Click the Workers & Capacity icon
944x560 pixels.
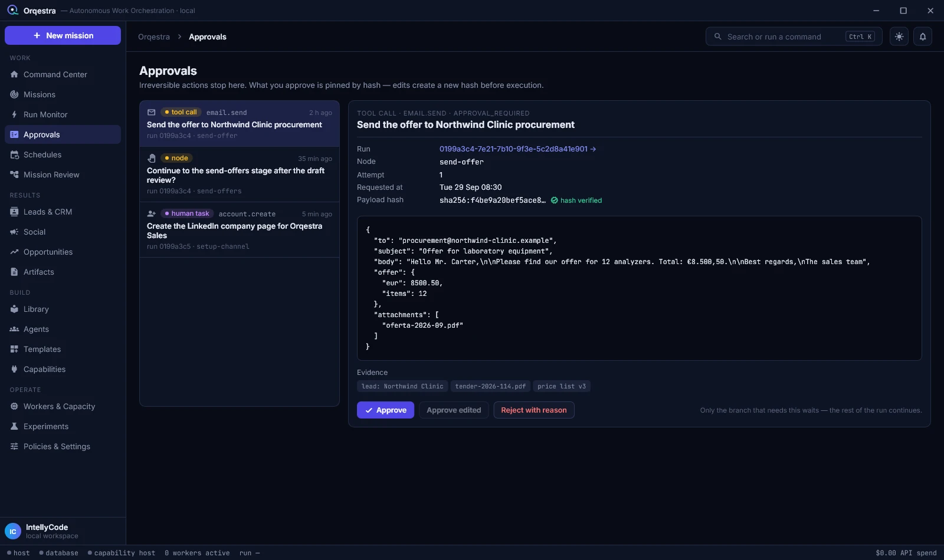click(14, 406)
